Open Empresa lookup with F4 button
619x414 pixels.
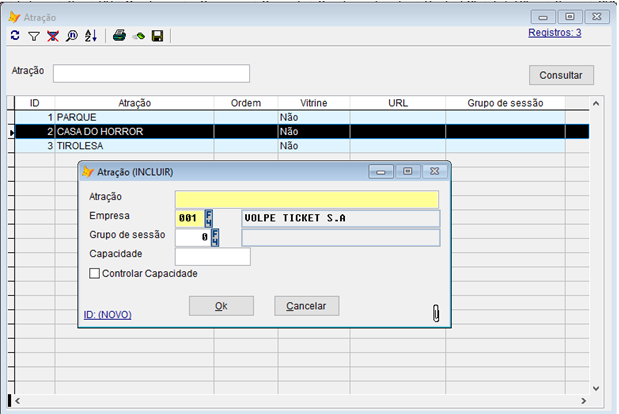pyautogui.click(x=209, y=218)
